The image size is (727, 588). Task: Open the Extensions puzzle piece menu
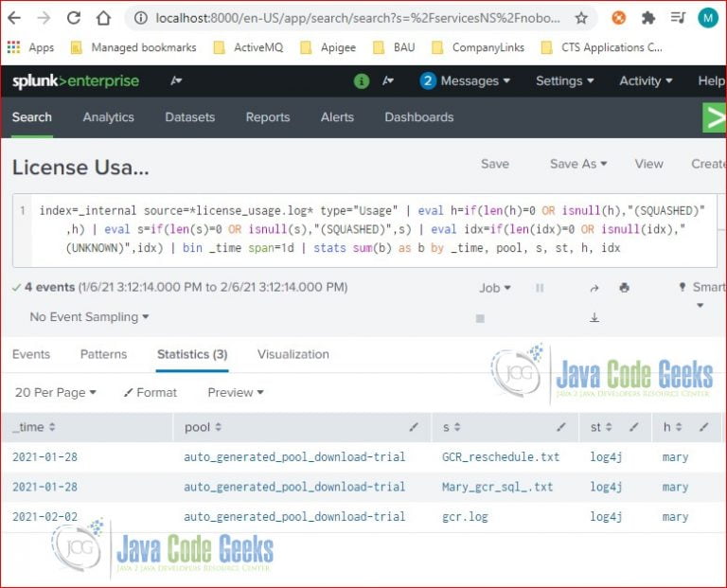tap(648, 18)
